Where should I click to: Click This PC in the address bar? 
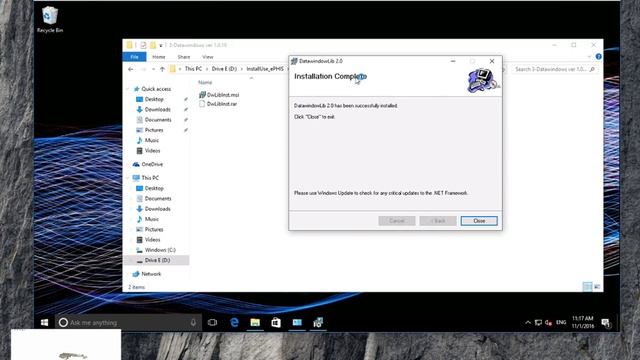click(193, 69)
